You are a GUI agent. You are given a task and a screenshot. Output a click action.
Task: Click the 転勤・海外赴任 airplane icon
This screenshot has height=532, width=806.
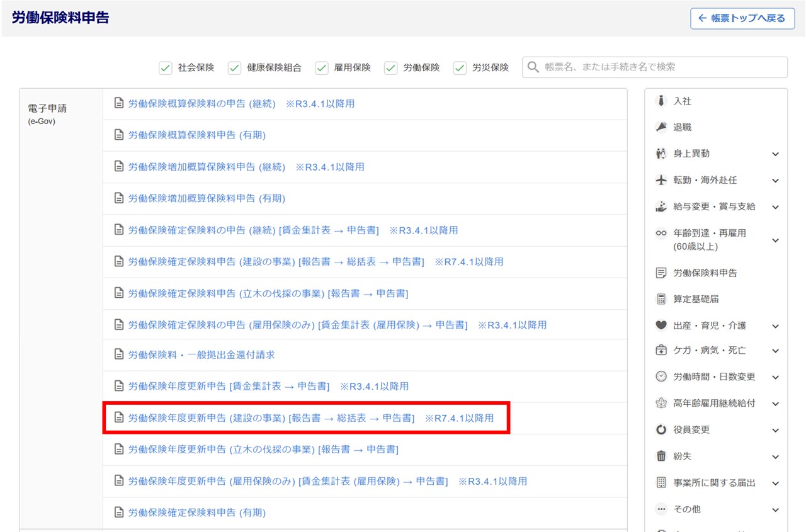coord(661,180)
